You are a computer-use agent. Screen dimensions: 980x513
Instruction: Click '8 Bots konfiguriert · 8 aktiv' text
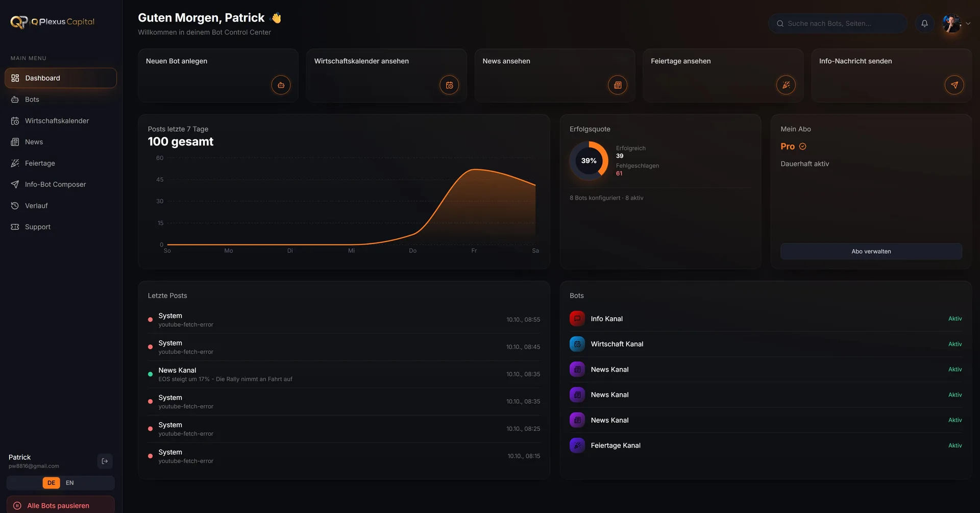606,198
